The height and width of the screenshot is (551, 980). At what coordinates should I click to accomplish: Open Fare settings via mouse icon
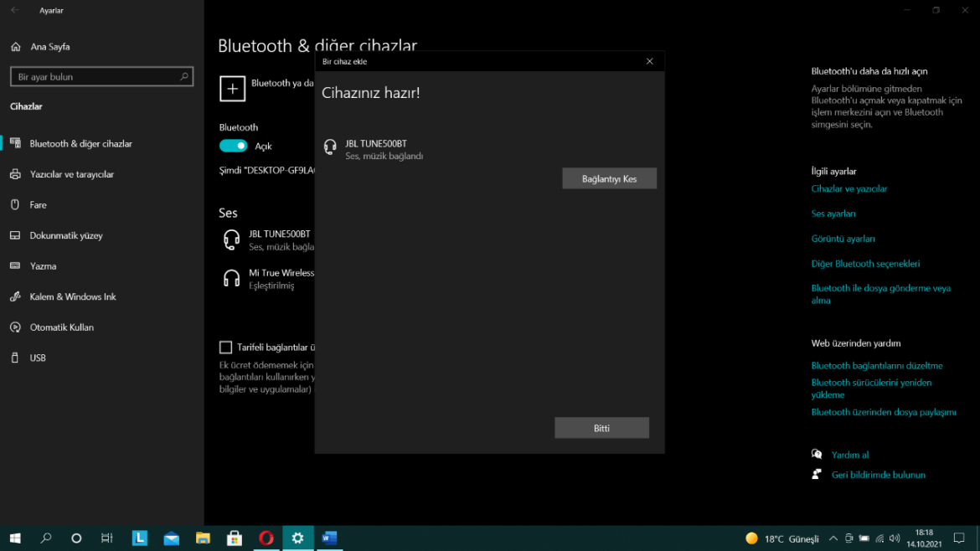point(17,204)
